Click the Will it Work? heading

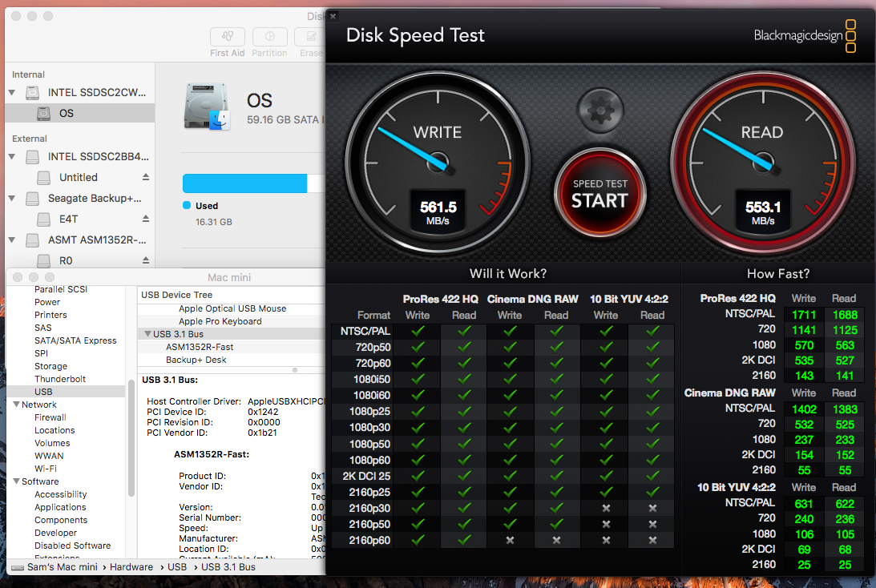pos(508,274)
